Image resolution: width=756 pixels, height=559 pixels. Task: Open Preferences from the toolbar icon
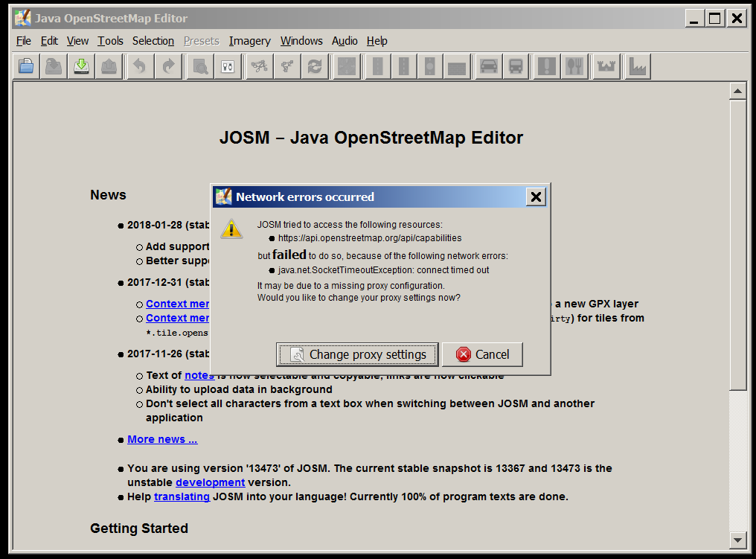pos(228,67)
